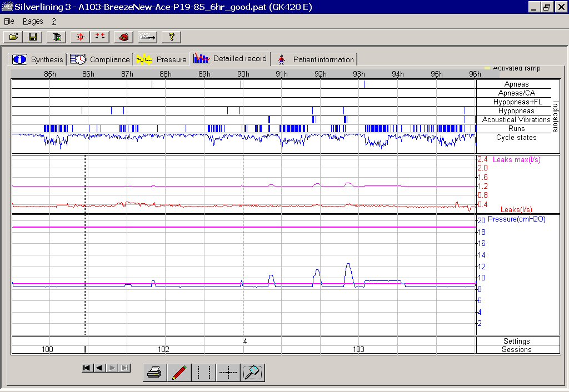Click the Hypopneas indicator label
The image size is (569, 392).
point(516,111)
